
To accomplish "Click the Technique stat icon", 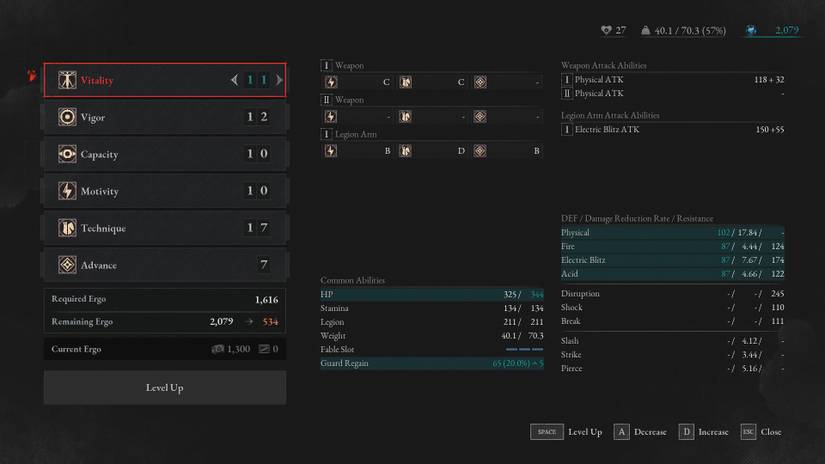I will 67,228.
